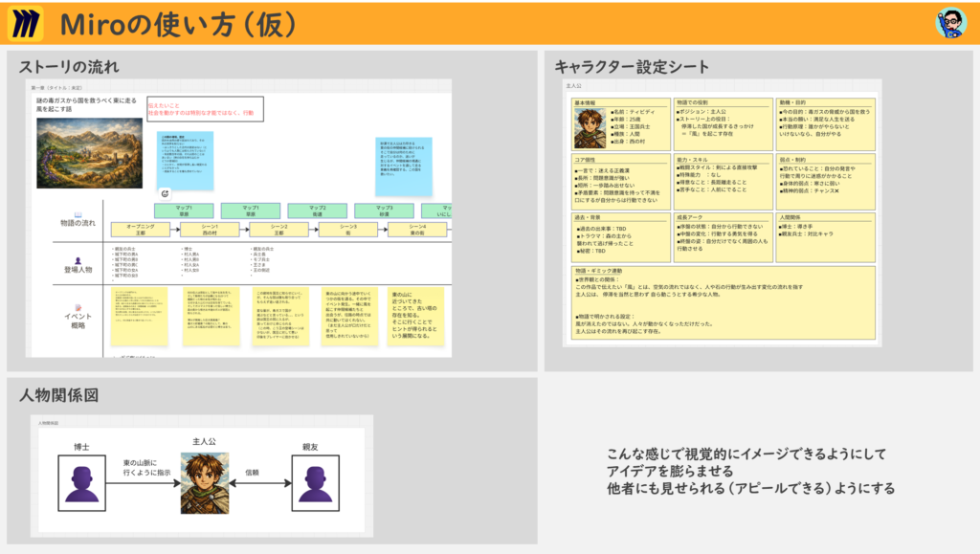
Task: Click the 信頼 double-headed arrow
Action: (252, 483)
